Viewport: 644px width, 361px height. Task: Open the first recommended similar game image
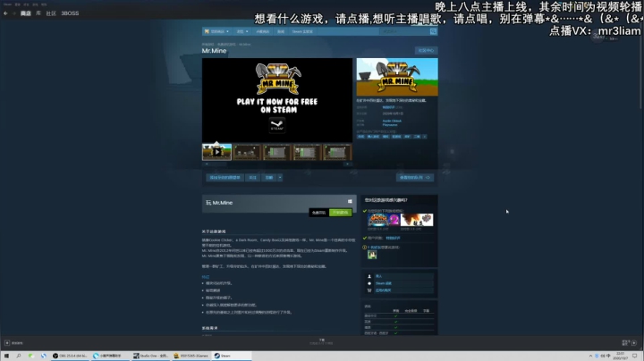384,220
